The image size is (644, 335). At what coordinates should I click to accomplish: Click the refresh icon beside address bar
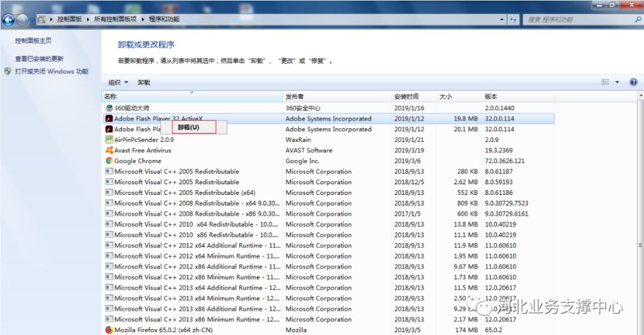[x=513, y=19]
